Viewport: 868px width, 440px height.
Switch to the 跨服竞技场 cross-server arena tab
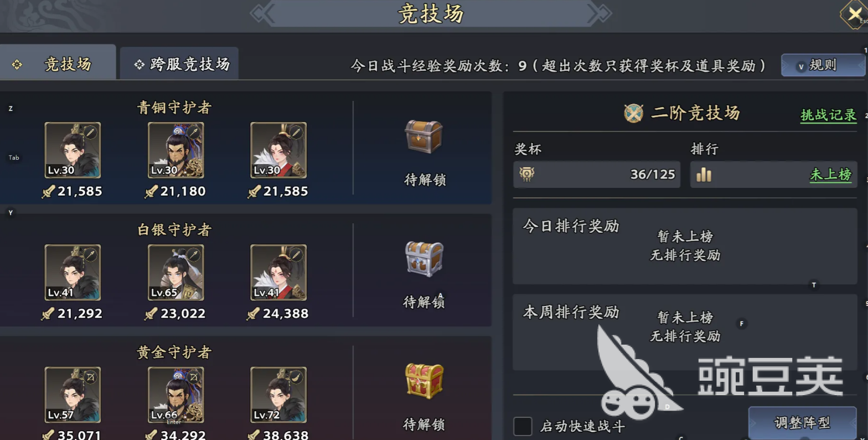coord(179,64)
